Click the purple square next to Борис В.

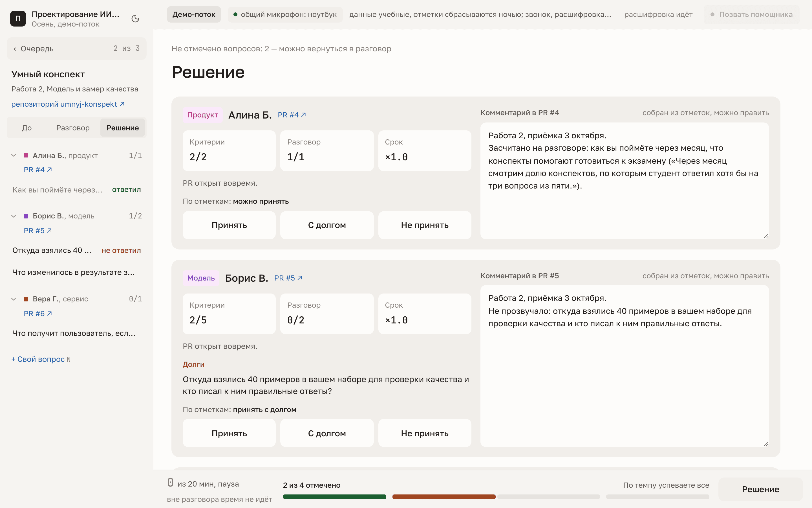[26, 216]
